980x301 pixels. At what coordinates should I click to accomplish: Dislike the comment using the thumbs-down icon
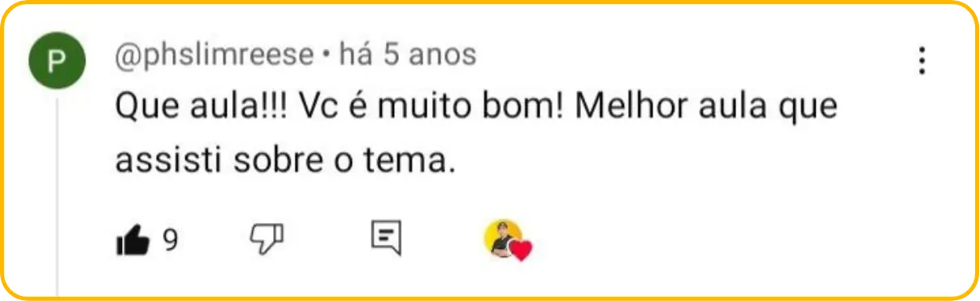click(266, 238)
